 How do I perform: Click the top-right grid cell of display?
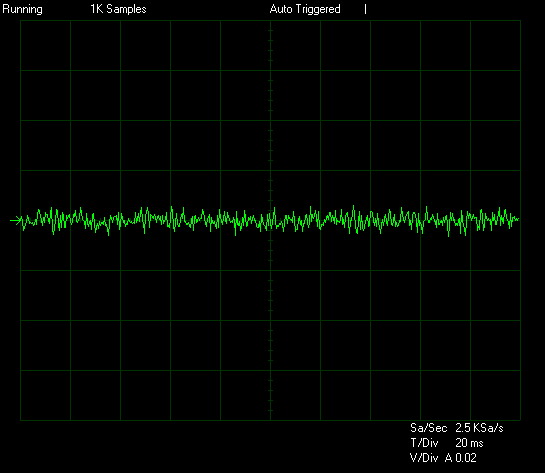tap(495, 46)
